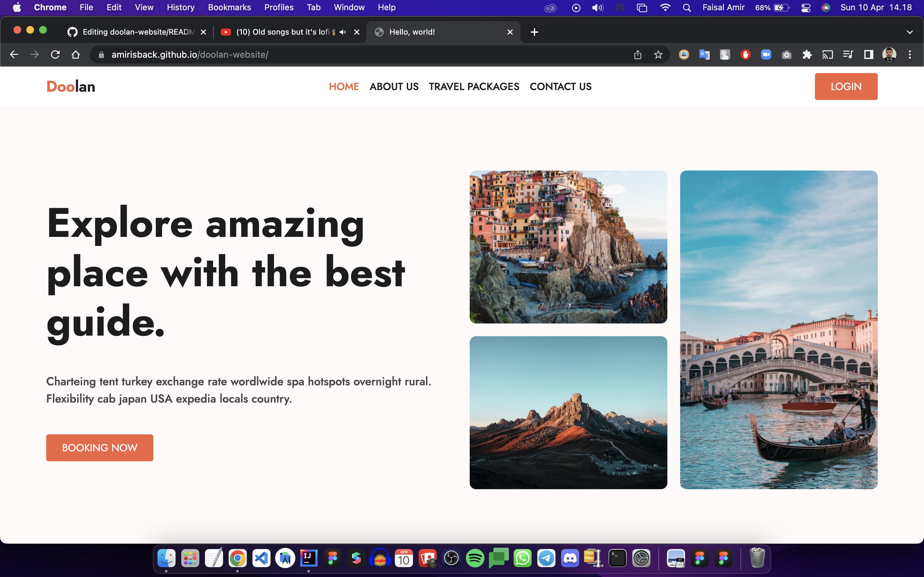Open the share icon in the address bar

pyautogui.click(x=637, y=54)
